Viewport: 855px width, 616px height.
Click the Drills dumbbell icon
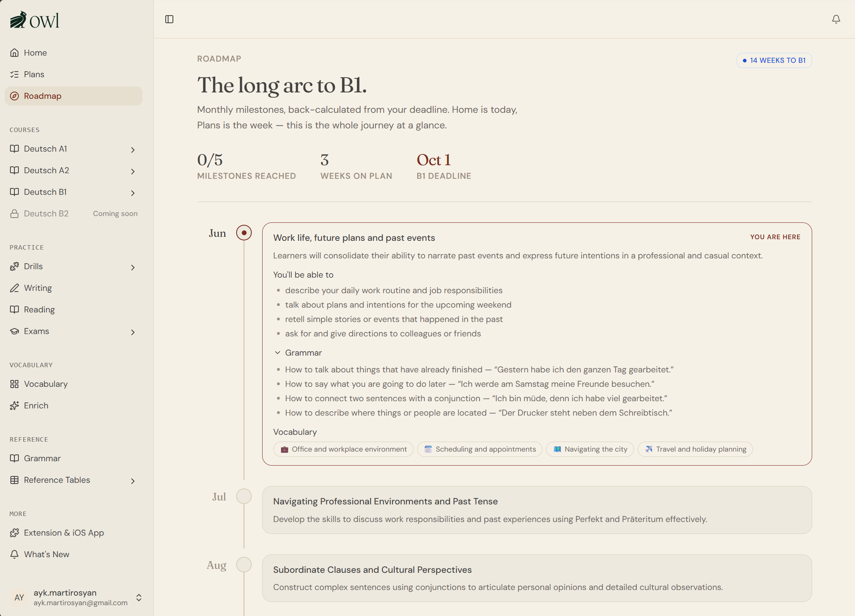[x=14, y=266]
